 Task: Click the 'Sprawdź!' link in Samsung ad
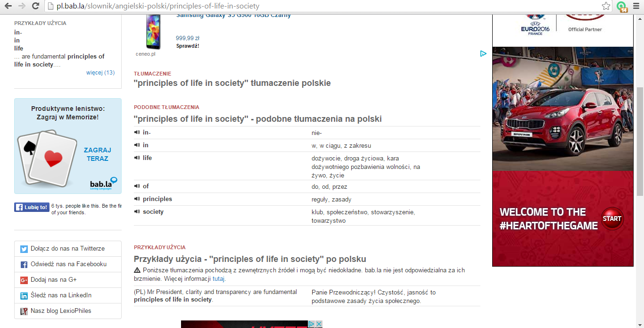click(x=188, y=46)
